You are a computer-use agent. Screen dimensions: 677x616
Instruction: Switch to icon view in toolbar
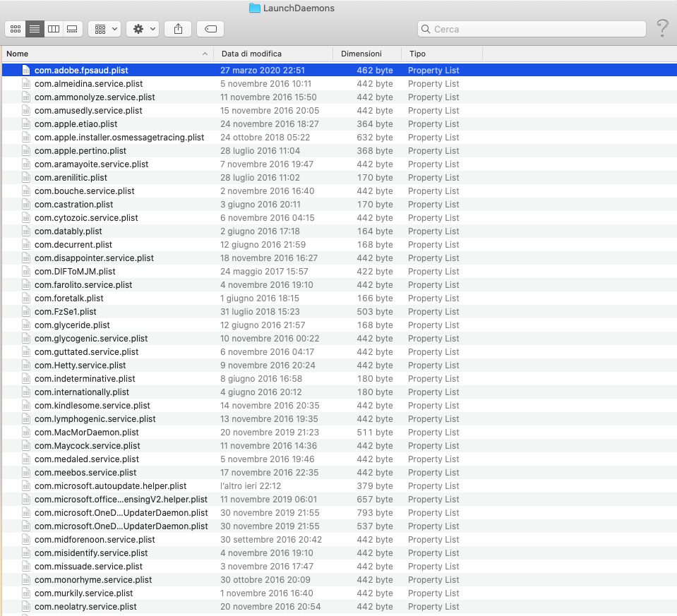(x=16, y=29)
